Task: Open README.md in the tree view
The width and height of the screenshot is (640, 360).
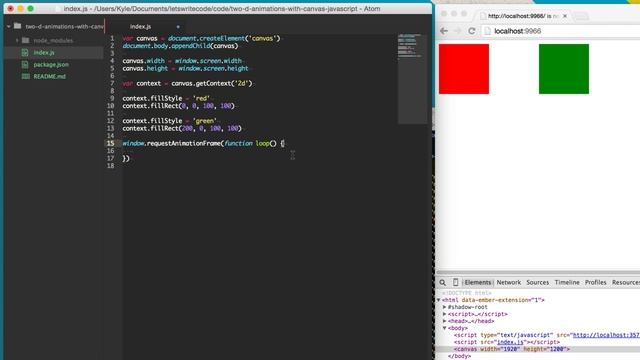Action: 49,76
